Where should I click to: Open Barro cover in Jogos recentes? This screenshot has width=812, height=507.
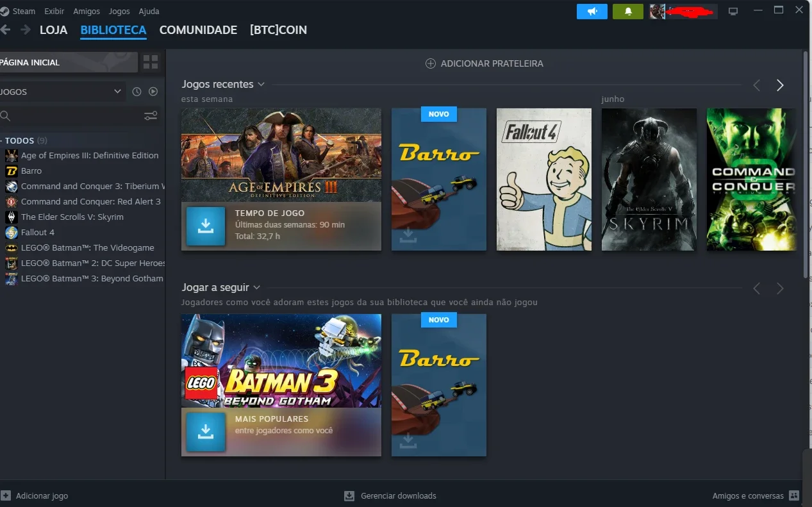[x=439, y=179]
